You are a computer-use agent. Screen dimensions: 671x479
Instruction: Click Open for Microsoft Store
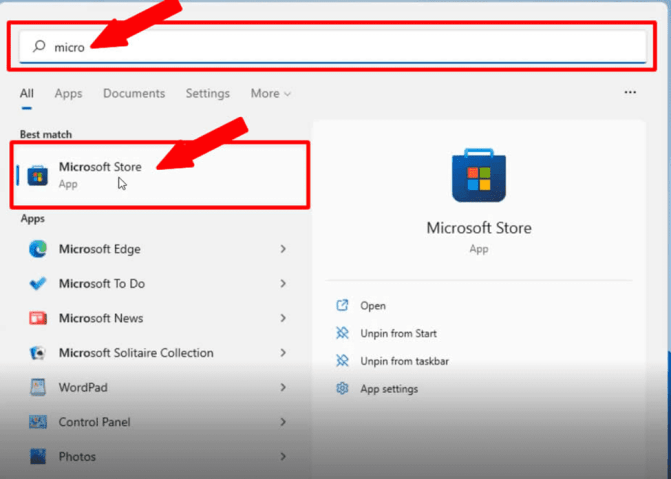tap(373, 306)
